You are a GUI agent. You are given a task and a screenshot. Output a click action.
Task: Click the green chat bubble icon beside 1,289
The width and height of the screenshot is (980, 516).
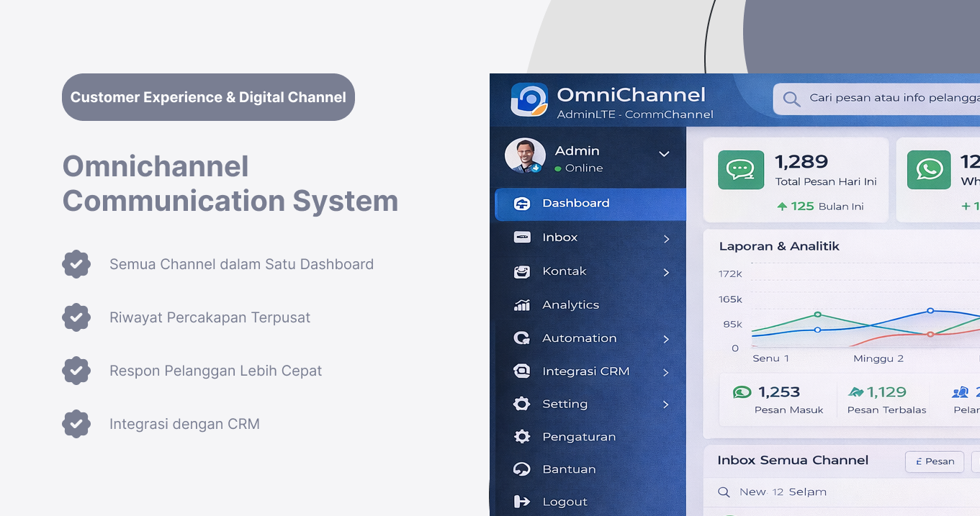point(741,170)
